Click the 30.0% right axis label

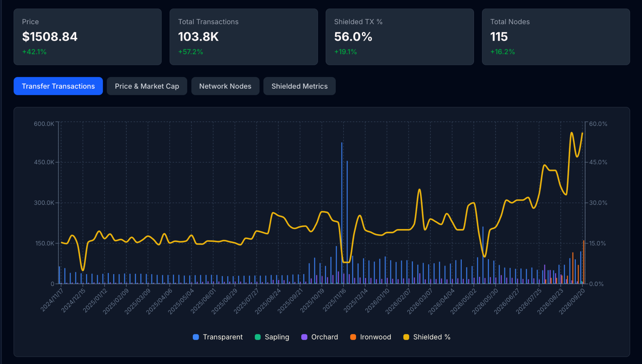[598, 203]
